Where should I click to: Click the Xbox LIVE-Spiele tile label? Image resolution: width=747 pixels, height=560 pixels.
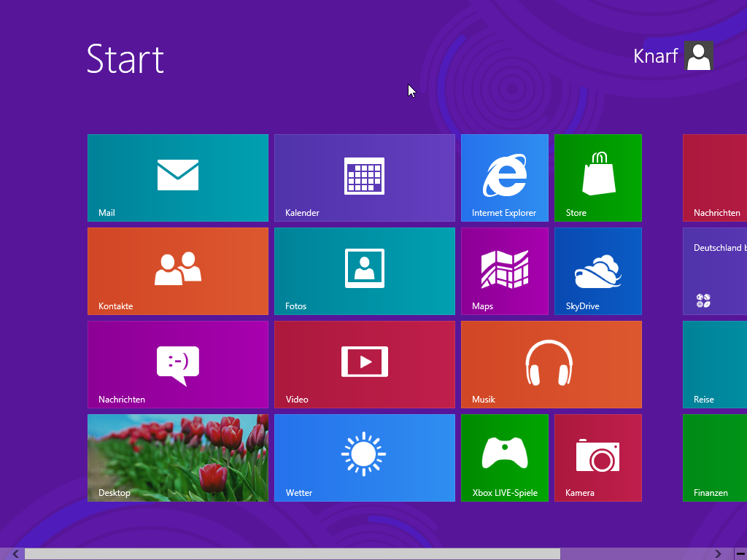tap(505, 493)
